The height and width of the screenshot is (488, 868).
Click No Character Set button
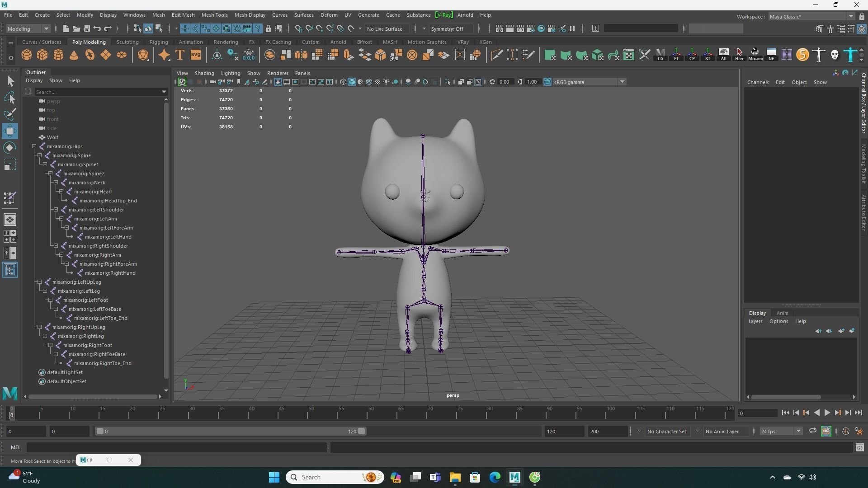tap(666, 432)
